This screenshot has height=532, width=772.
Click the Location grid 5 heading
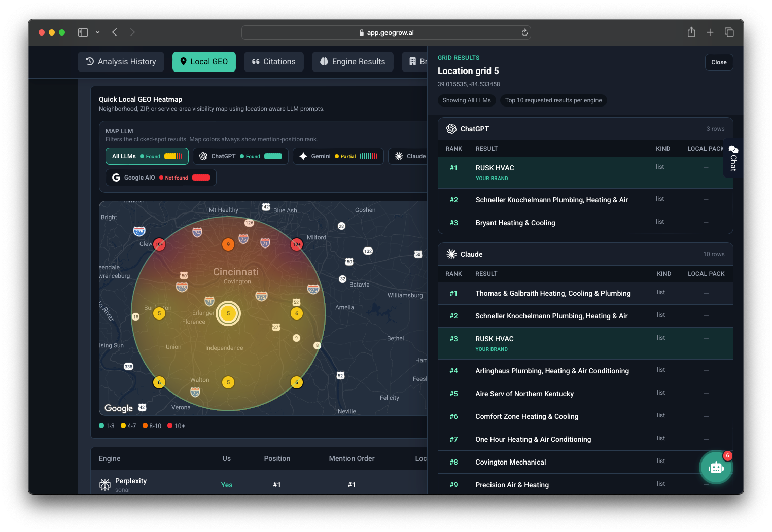point(468,71)
